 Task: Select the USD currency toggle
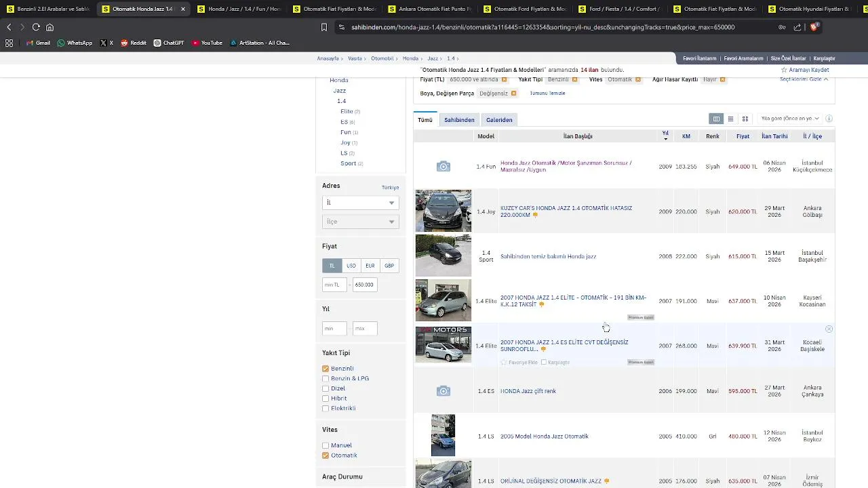click(351, 266)
